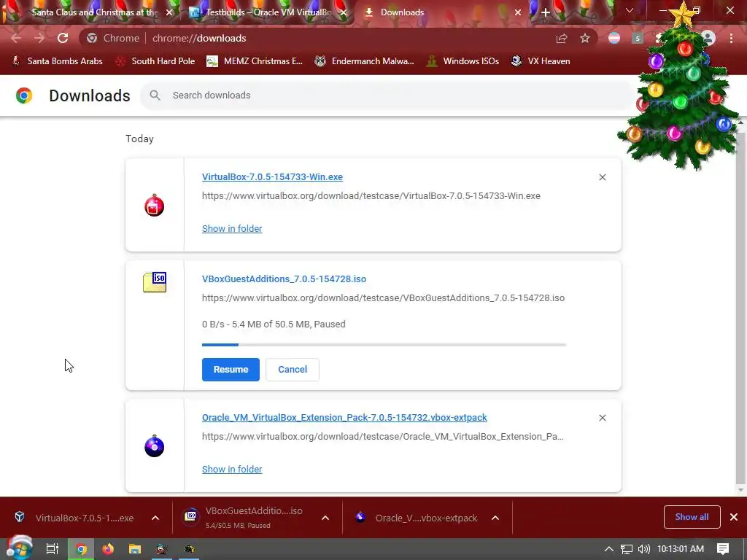The image size is (747, 560).
Task: Close the downloads shelf bar
Action: pos(734,517)
